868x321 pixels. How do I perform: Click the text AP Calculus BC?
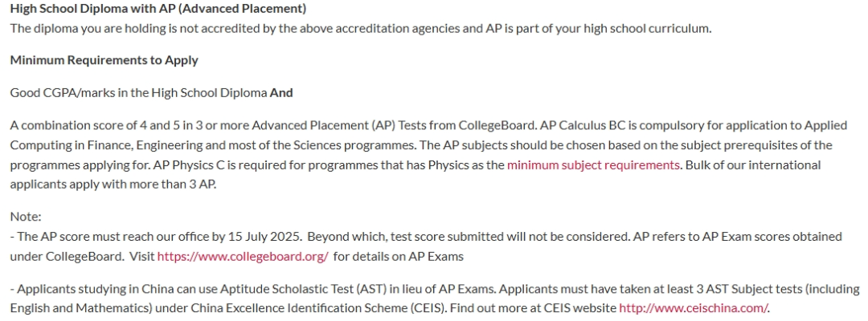[x=581, y=125]
